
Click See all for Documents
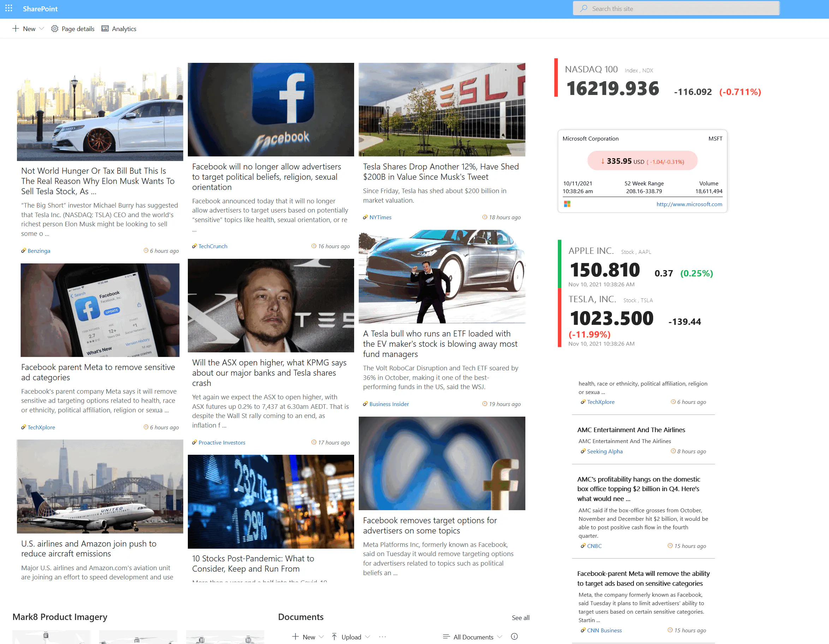click(520, 618)
